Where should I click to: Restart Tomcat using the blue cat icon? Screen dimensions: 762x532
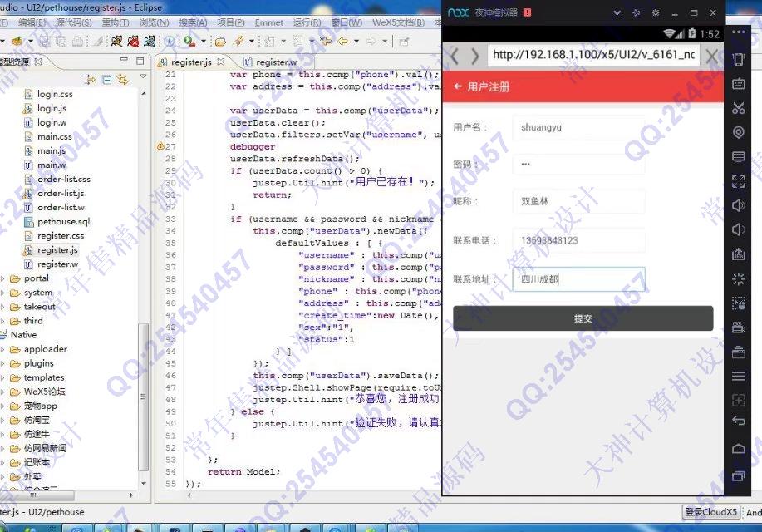(x=150, y=42)
